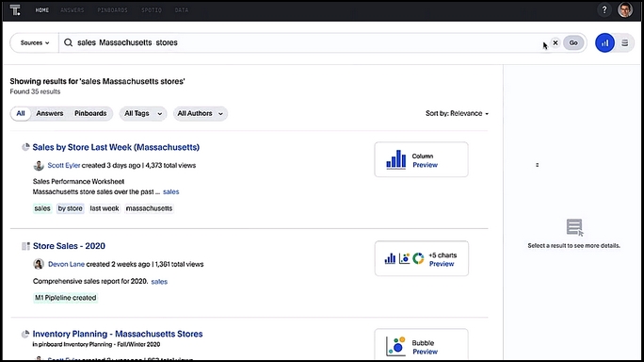Clear the search with the X icon
Image resolution: width=644 pixels, height=362 pixels.
click(555, 42)
